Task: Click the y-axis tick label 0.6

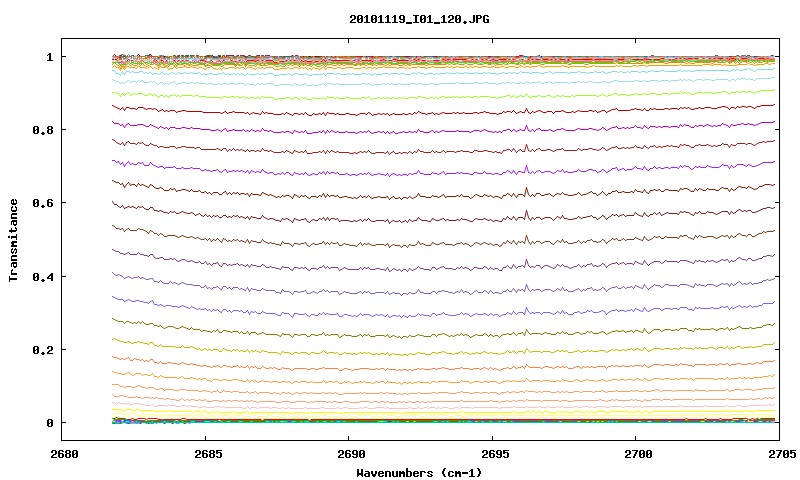Action: [x=43, y=203]
